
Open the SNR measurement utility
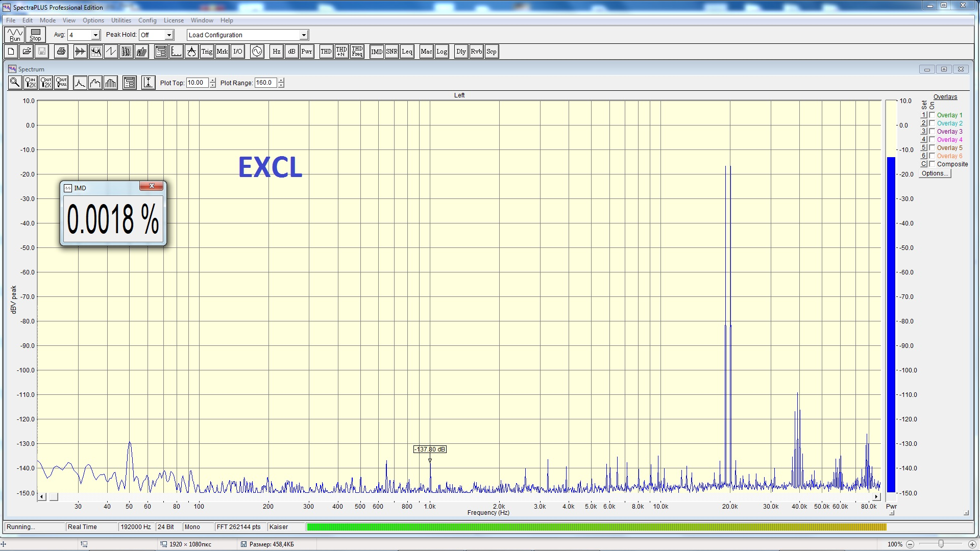click(391, 52)
